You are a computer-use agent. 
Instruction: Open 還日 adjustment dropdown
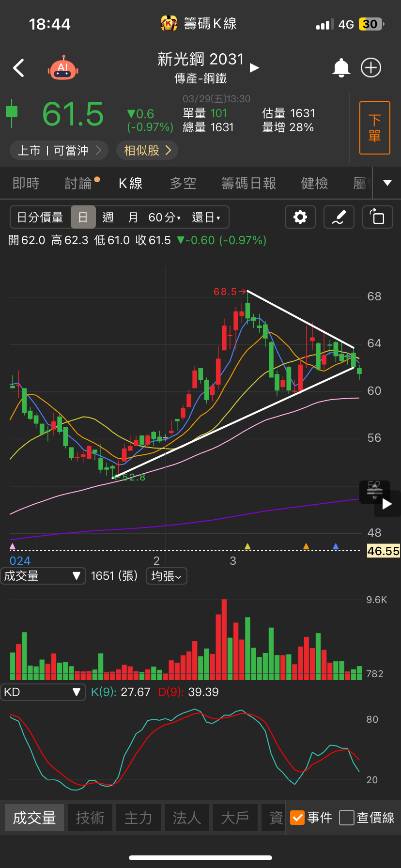(206, 217)
